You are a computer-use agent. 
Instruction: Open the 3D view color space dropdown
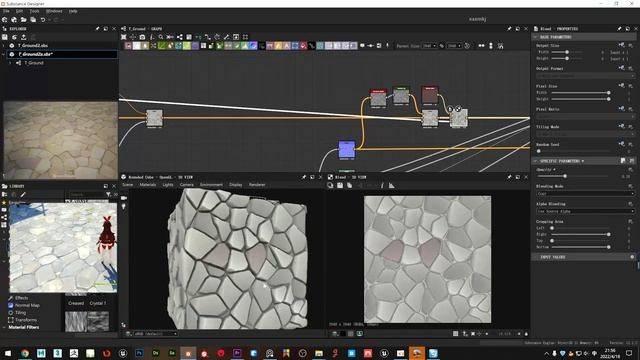[x=156, y=334]
